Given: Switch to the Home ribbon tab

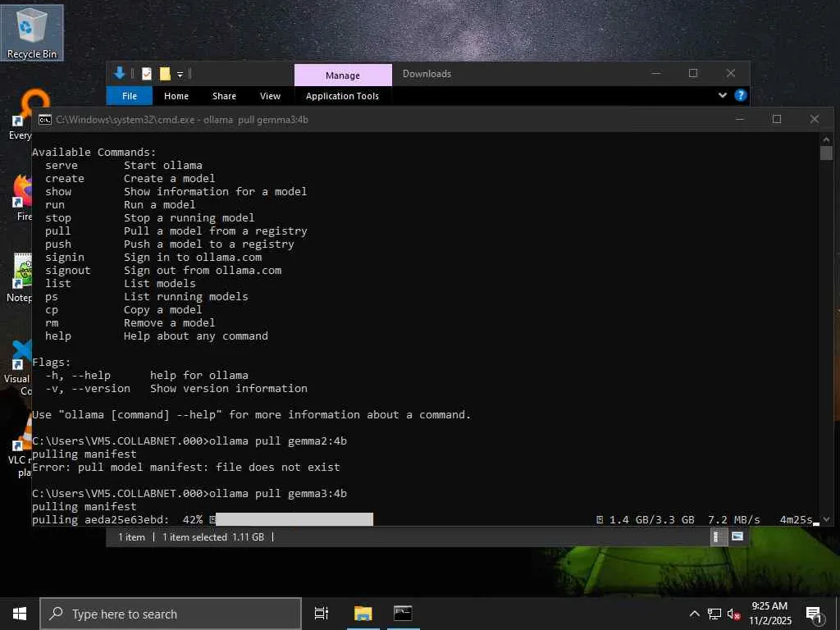Looking at the screenshot, I should click(176, 96).
